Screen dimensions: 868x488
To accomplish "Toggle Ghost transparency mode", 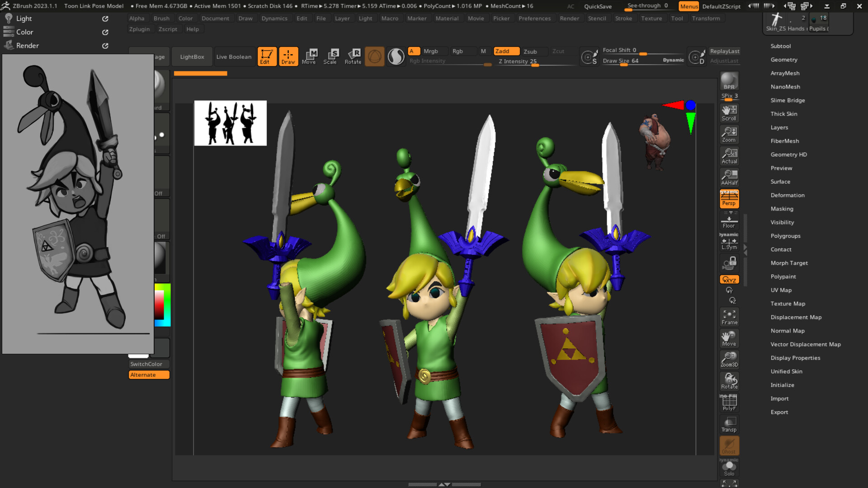I will pyautogui.click(x=729, y=446).
